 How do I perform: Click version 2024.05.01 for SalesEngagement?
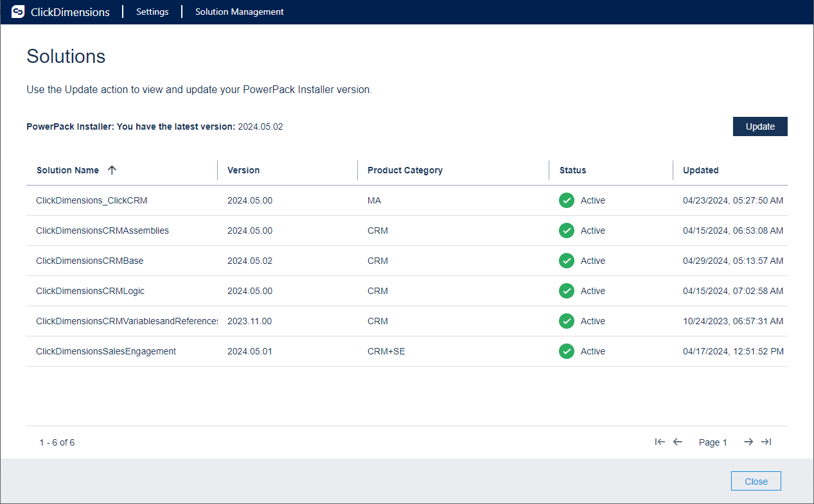tap(250, 351)
